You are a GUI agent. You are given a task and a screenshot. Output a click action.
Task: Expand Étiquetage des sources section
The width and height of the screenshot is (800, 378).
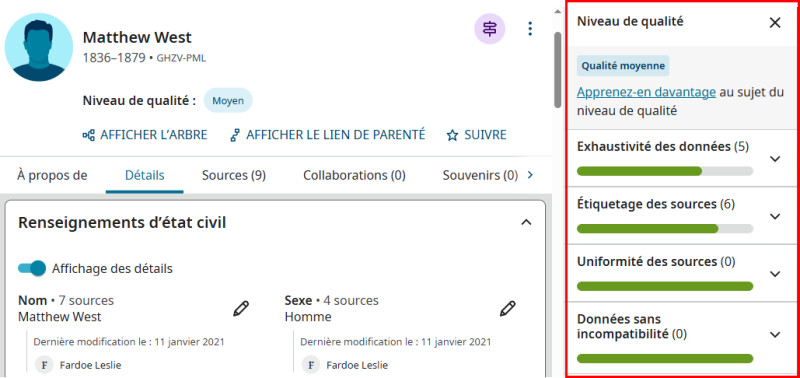pyautogui.click(x=775, y=216)
